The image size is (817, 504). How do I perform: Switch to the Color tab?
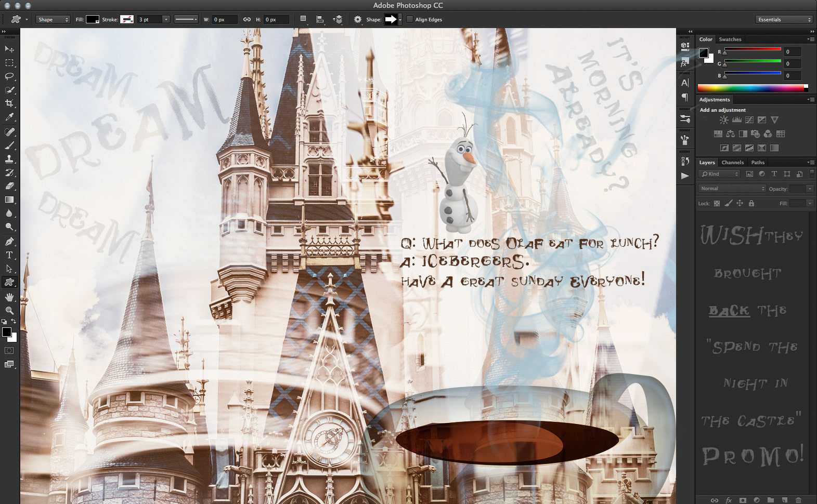coord(706,39)
